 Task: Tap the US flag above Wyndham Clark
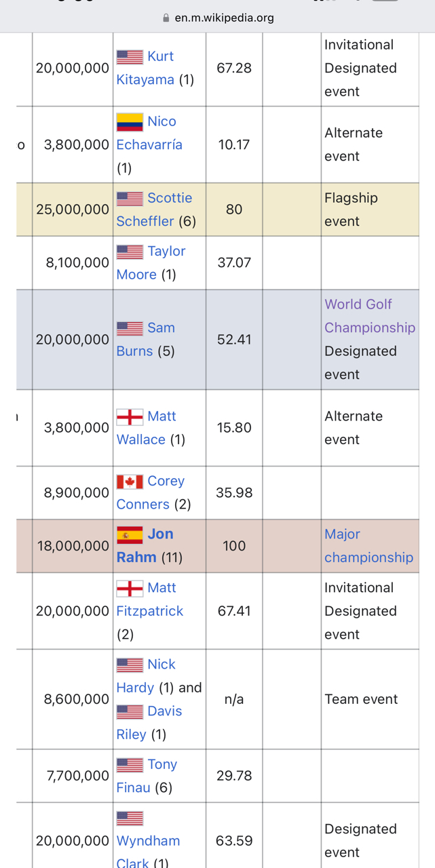click(x=130, y=818)
